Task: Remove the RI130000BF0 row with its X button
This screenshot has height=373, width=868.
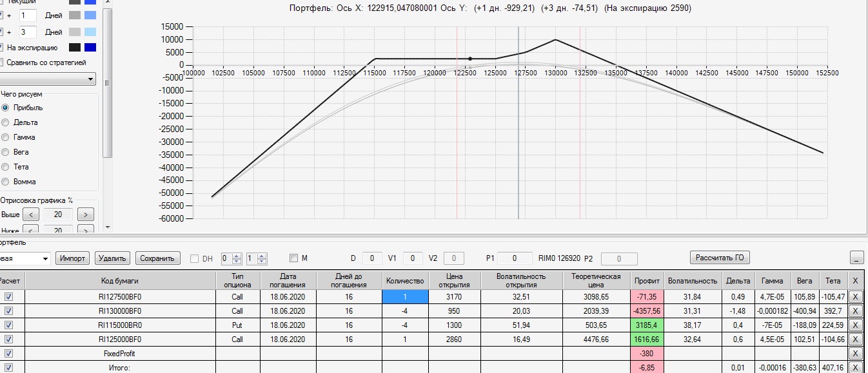Action: tap(855, 311)
